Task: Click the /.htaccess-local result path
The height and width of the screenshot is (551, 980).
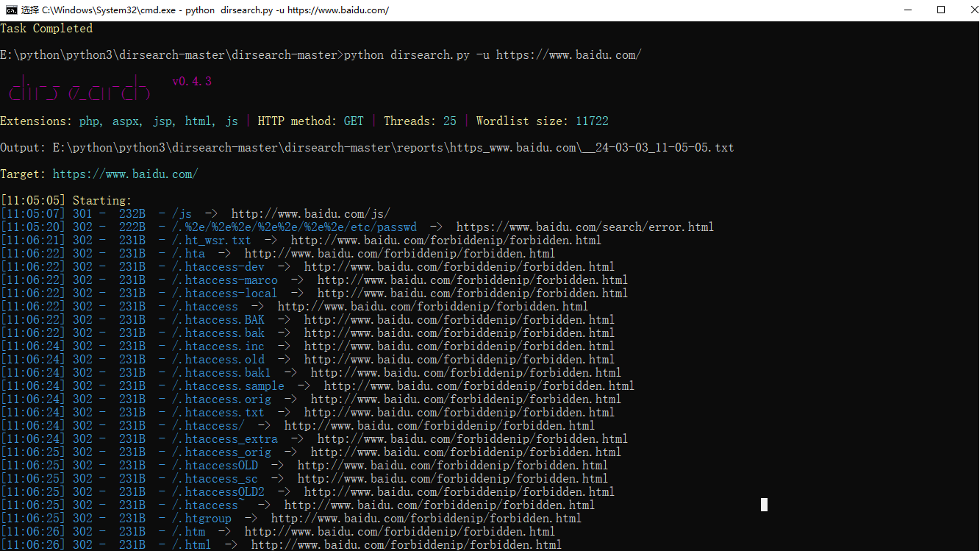Action: (225, 294)
